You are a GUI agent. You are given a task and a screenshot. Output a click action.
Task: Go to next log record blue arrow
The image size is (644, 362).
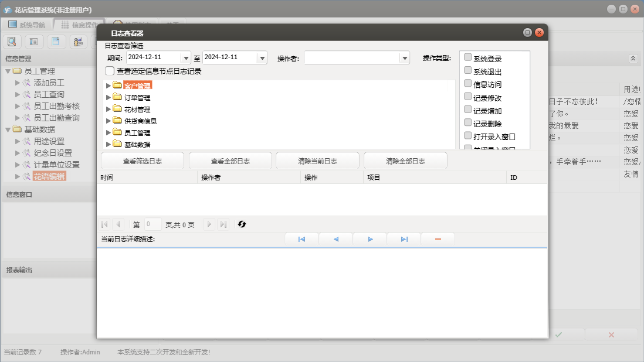370,240
